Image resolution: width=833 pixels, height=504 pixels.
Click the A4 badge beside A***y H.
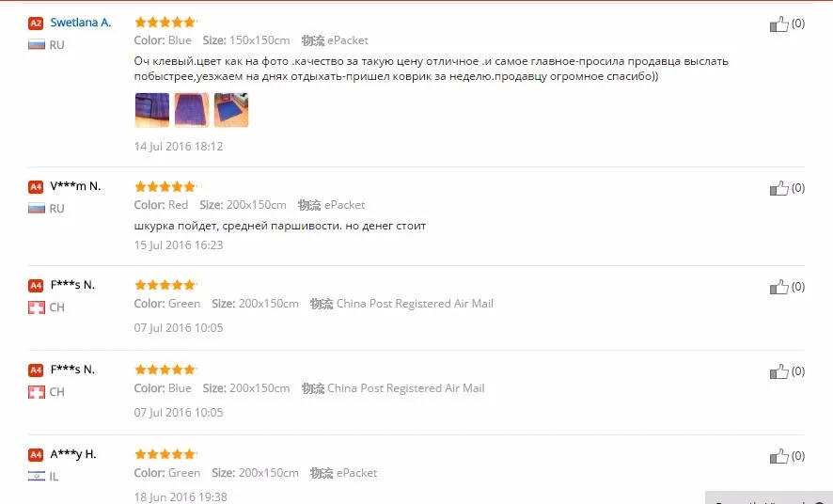coord(36,455)
